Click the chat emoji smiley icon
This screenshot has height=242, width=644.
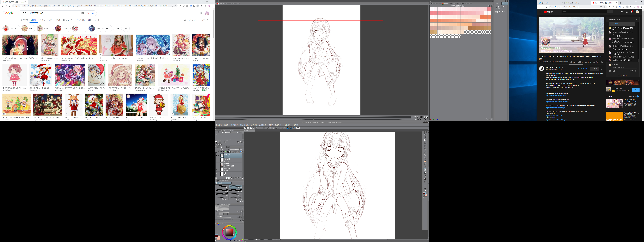(x=610, y=71)
